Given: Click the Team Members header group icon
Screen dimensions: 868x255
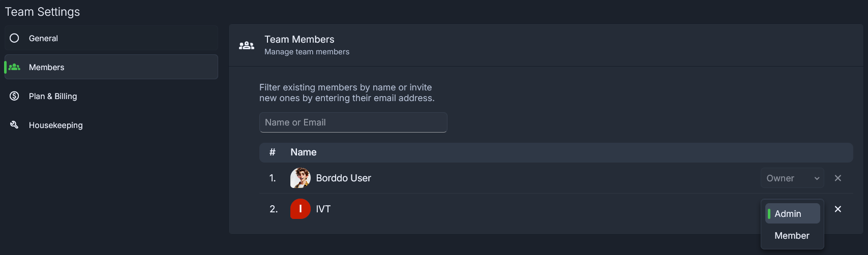Looking at the screenshot, I should (x=247, y=46).
